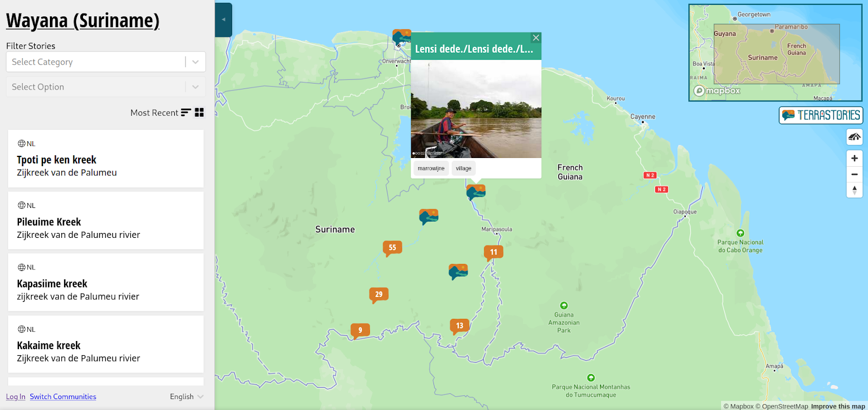Open cluster marker with 29 stories

click(379, 295)
